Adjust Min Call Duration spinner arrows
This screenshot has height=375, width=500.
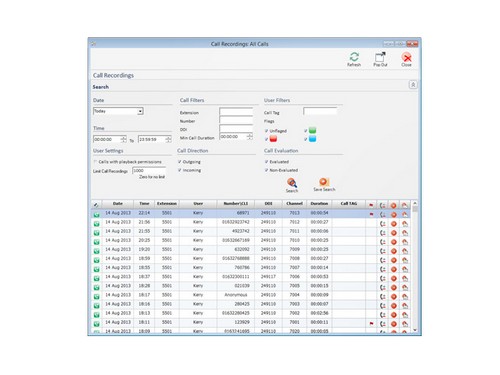(x=250, y=137)
